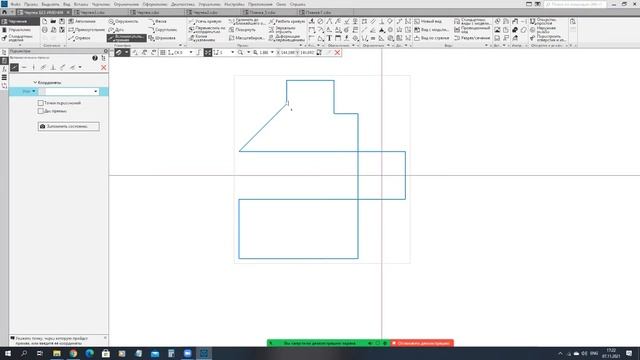Open the Файл menu

pyautogui.click(x=16, y=4)
